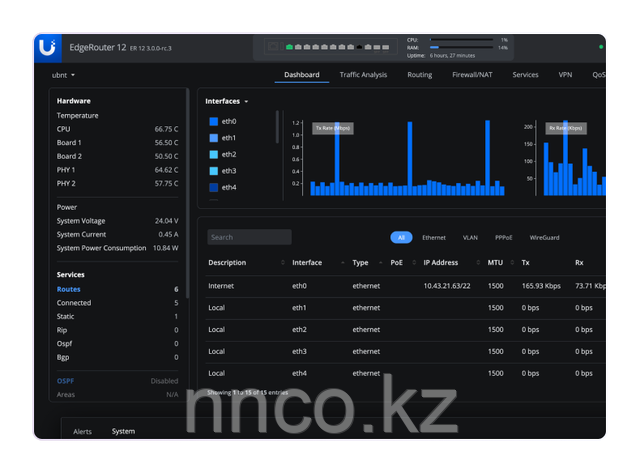Switch to the Dashboard tab
This screenshot has width=640, height=473.
pos(302,75)
